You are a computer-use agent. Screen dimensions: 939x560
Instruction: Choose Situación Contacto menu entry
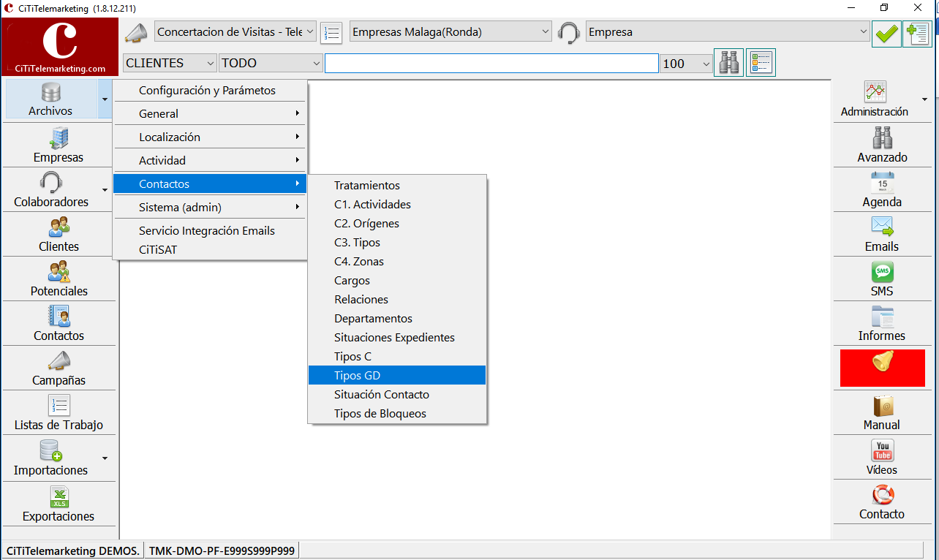click(x=397, y=394)
